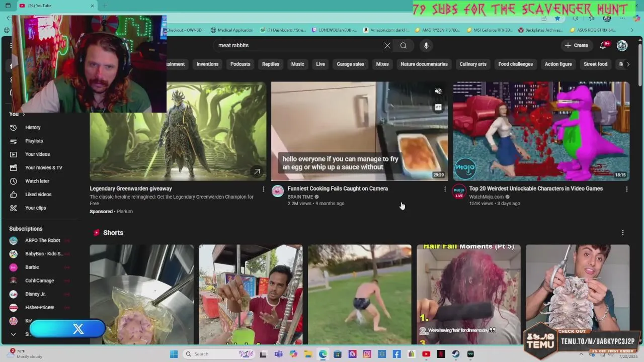Open WatchMojo channel avatar
Screen dimensions: 644x362
click(459, 191)
